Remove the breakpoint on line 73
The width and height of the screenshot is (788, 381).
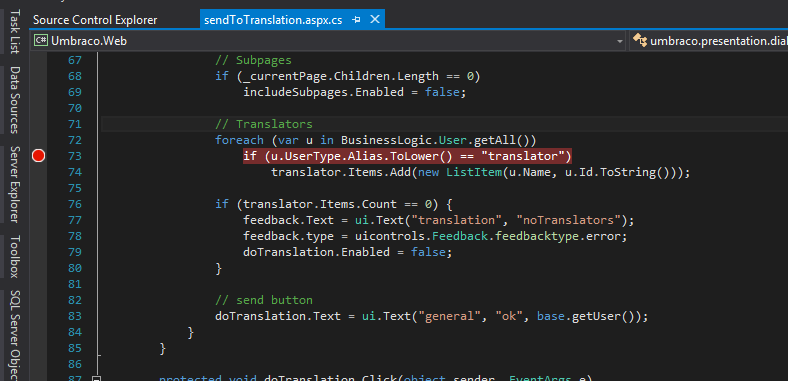(x=38, y=156)
